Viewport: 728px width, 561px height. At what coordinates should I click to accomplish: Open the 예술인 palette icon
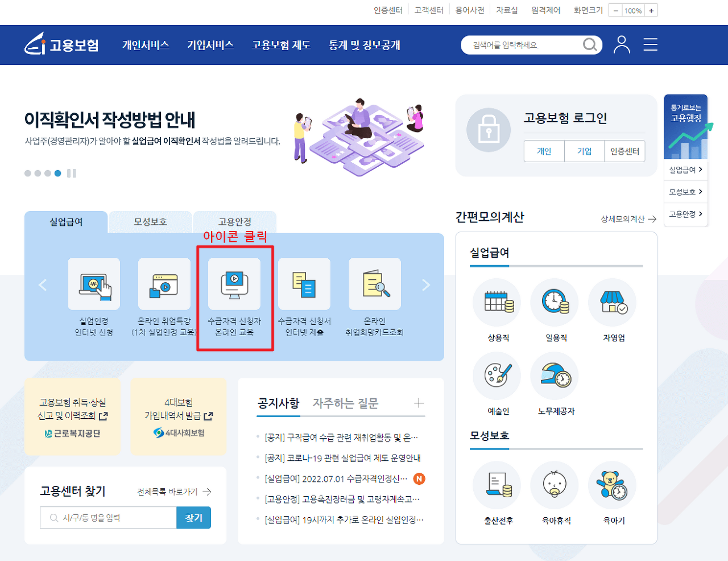[497, 376]
